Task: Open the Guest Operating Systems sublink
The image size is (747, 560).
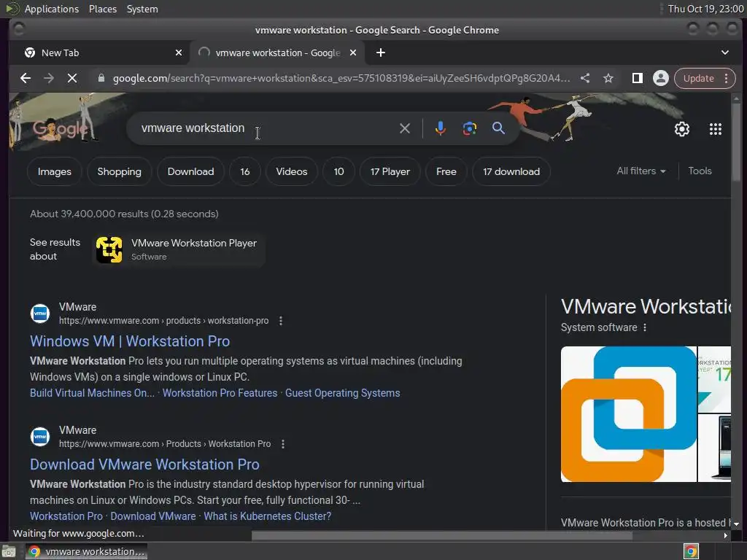Action: point(343,393)
